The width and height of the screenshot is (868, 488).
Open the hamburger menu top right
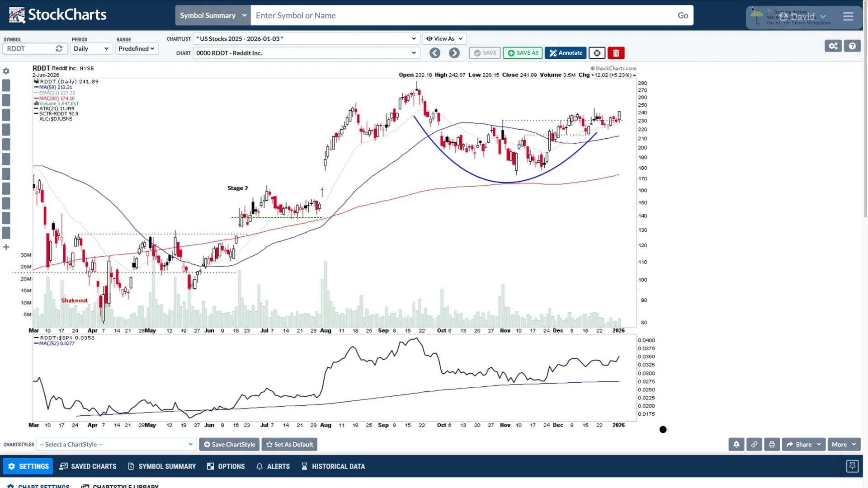pyautogui.click(x=848, y=15)
